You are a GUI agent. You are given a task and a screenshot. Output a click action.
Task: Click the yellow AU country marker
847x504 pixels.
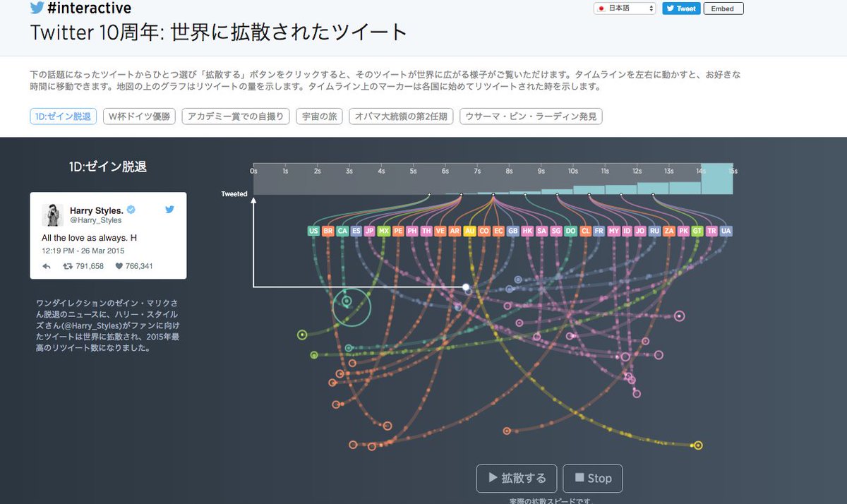(469, 231)
